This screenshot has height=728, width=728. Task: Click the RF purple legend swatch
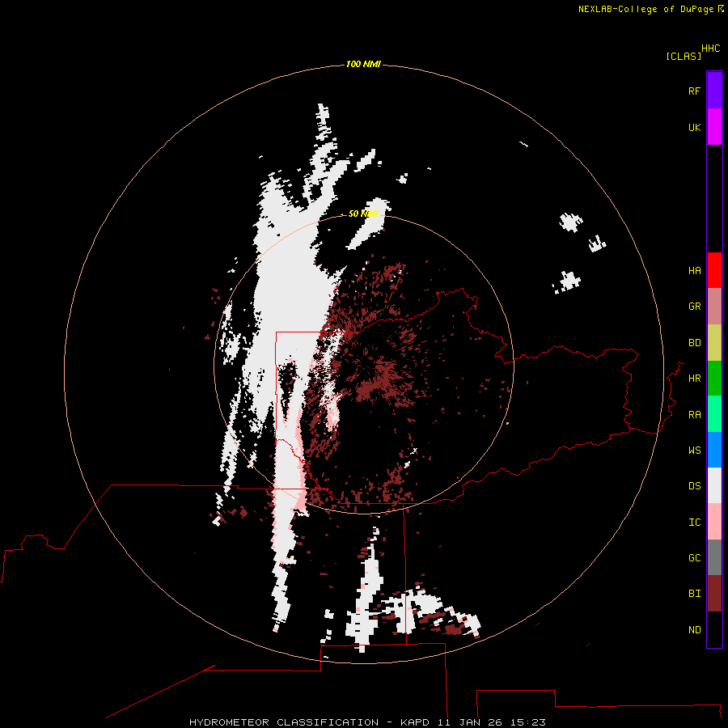click(714, 91)
